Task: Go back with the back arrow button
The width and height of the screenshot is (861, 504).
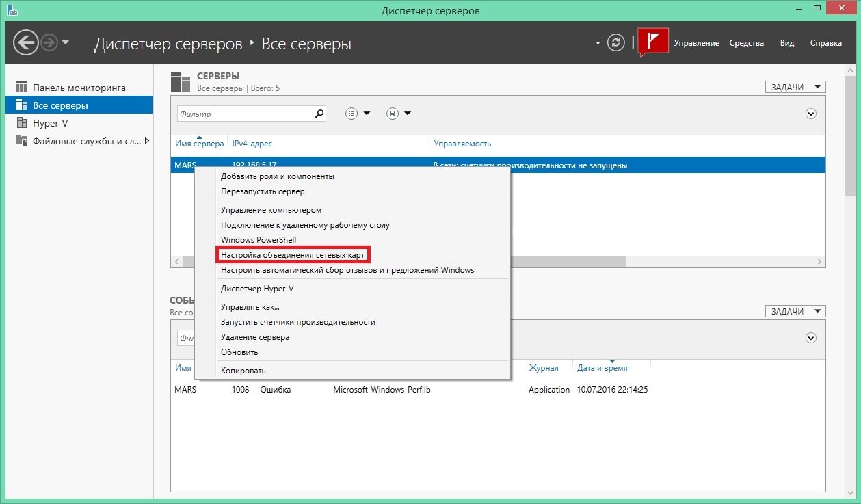Action: coord(26,43)
